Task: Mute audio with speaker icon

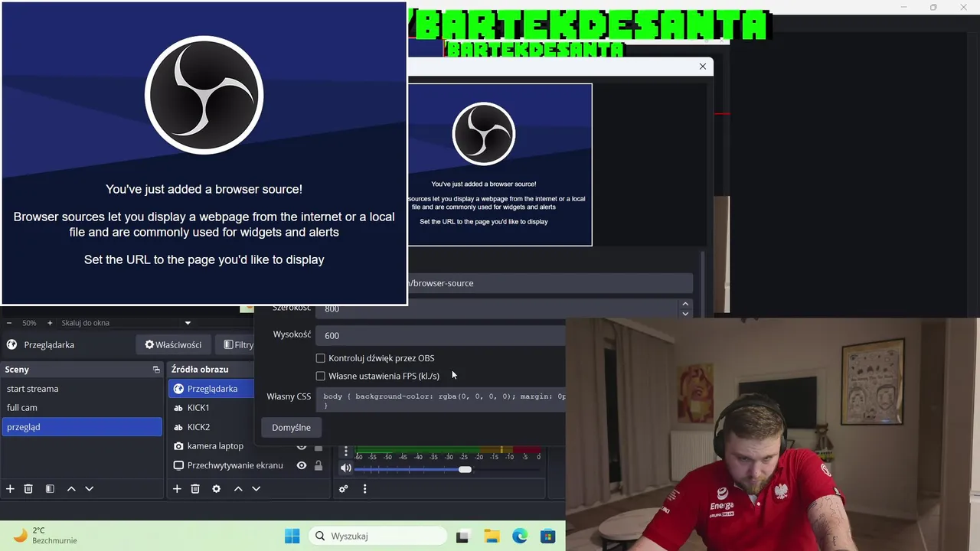Action: coord(346,468)
